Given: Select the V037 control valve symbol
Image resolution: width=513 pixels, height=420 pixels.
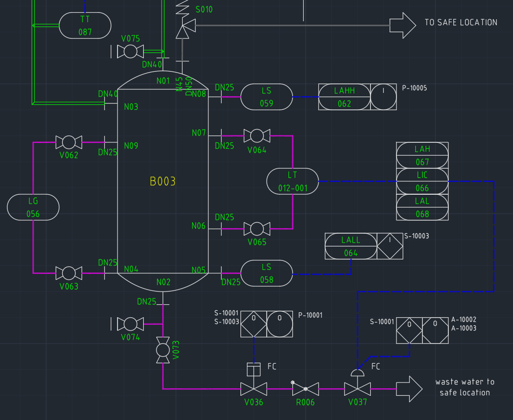Looking at the screenshot, I should coord(357,389).
